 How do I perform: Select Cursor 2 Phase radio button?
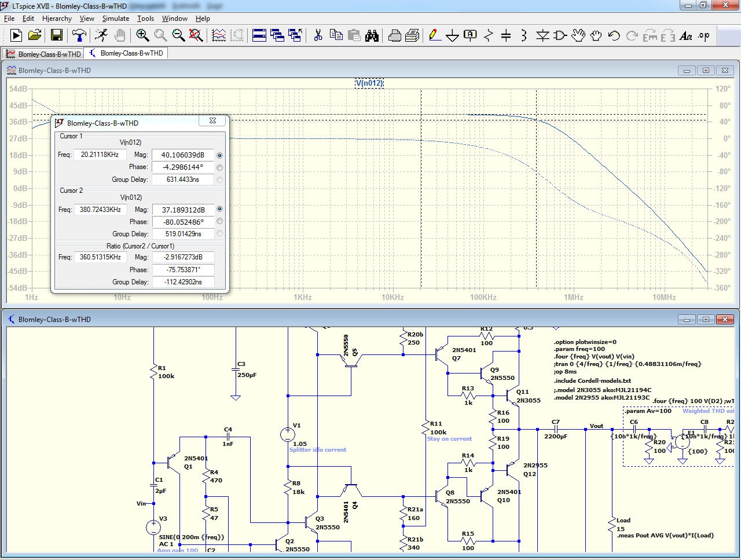pos(219,221)
